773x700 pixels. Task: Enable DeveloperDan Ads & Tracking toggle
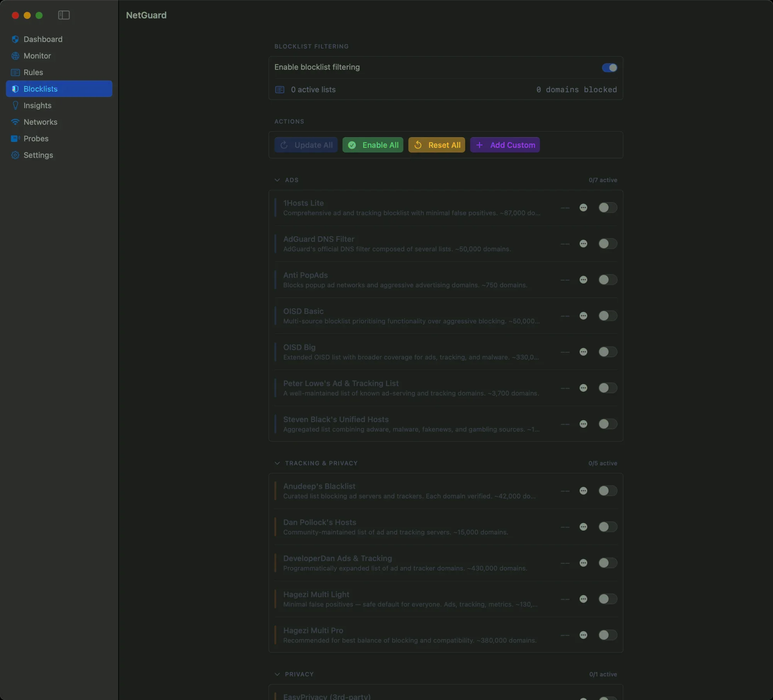[x=608, y=563]
